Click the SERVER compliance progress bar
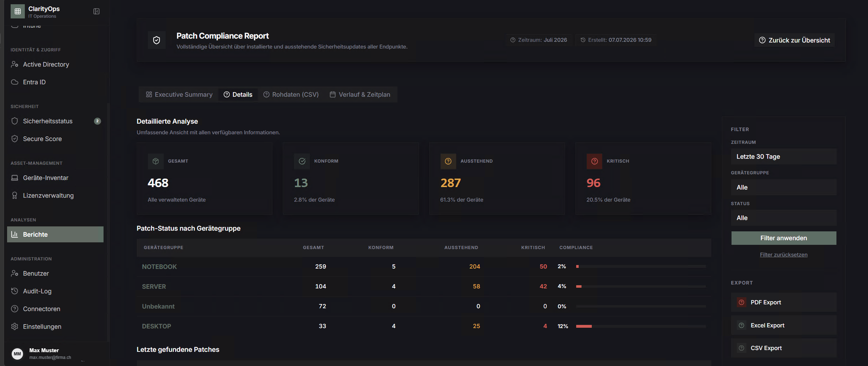 coord(641,286)
